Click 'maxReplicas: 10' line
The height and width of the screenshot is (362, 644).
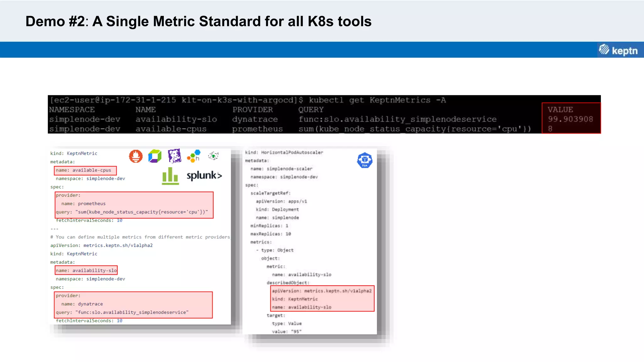point(270,234)
